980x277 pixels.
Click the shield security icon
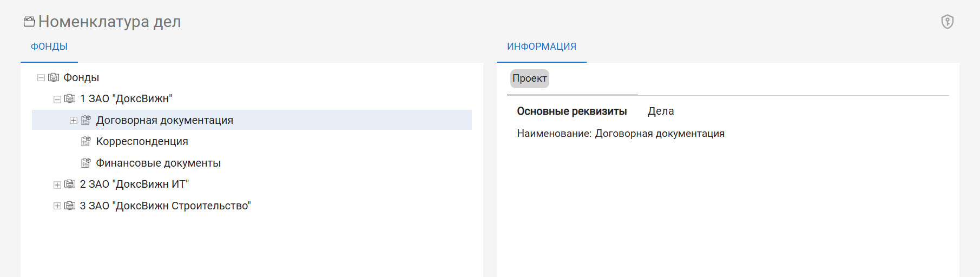[x=947, y=22]
